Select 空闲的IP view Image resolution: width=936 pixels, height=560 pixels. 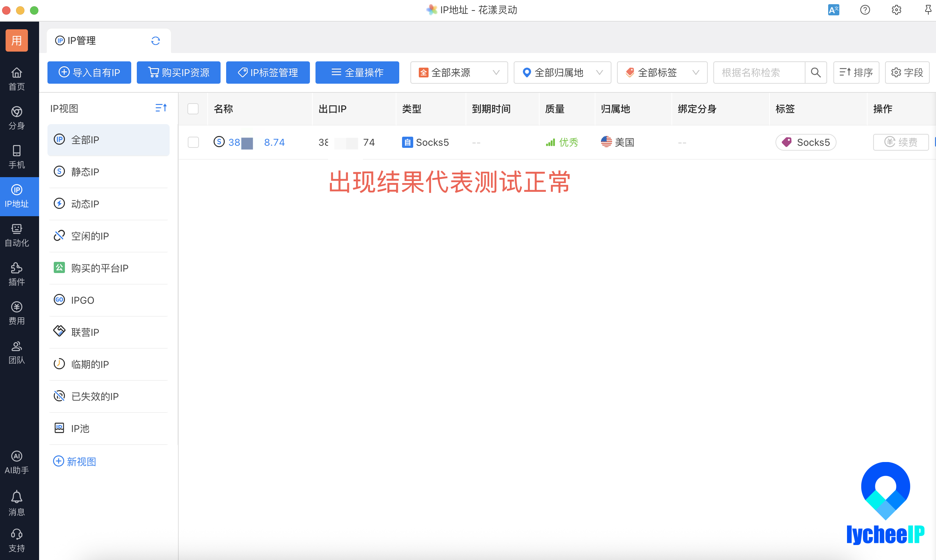(x=109, y=236)
